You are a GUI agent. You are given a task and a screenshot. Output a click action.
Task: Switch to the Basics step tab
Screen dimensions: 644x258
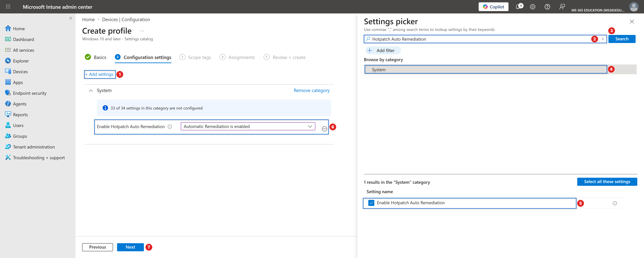click(95, 57)
